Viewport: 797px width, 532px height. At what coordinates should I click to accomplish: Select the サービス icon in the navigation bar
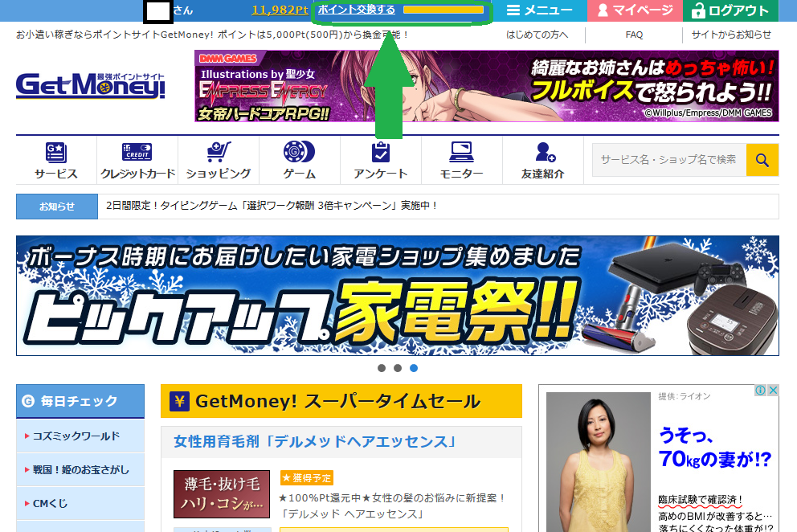pyautogui.click(x=55, y=151)
